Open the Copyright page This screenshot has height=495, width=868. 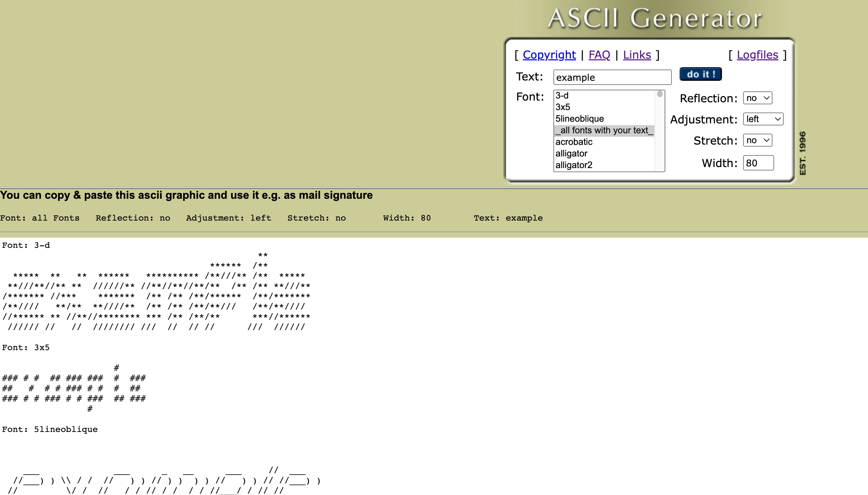coord(549,55)
